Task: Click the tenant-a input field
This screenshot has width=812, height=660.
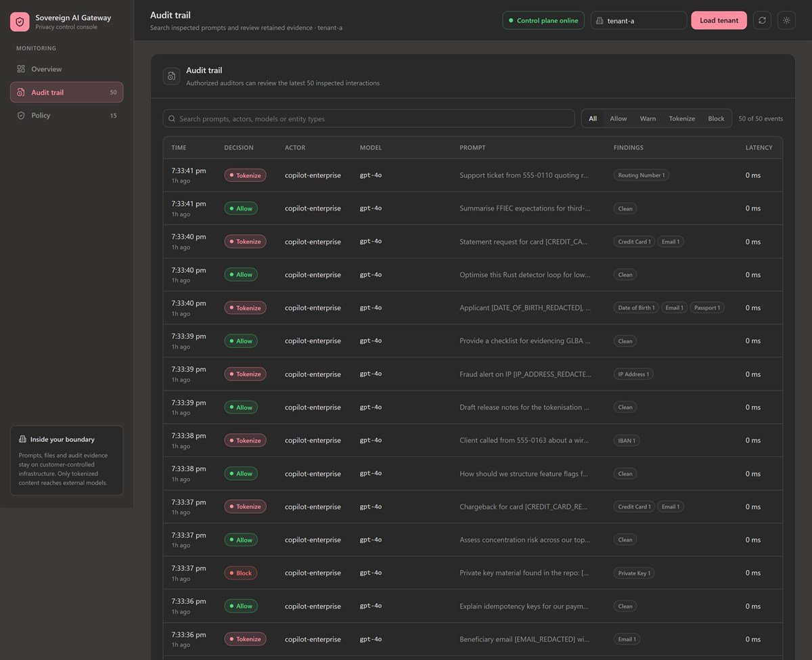Action: pos(639,20)
